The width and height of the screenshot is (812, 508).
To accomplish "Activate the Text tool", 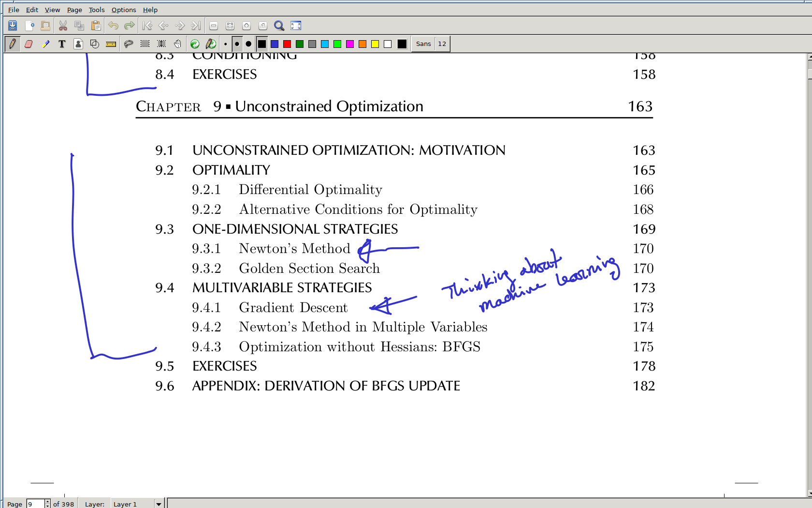I will pos(62,44).
